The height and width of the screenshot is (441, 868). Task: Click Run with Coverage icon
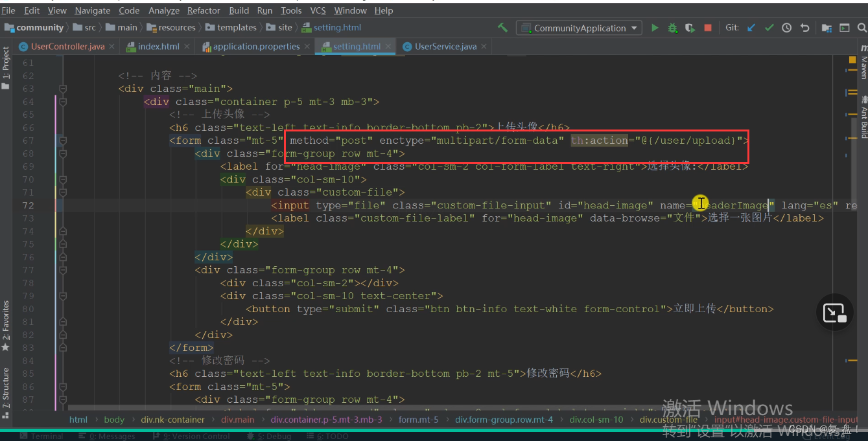tap(690, 28)
